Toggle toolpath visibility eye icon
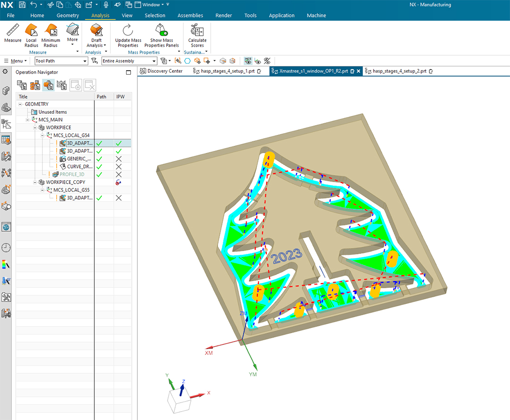This screenshot has height=420, width=510. tap(258, 61)
